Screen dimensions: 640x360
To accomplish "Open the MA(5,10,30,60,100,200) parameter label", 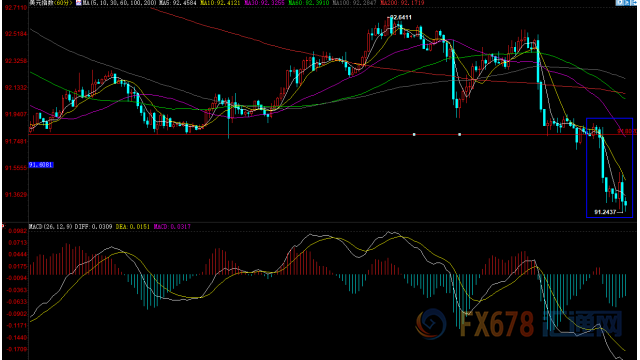I will click(120, 3).
